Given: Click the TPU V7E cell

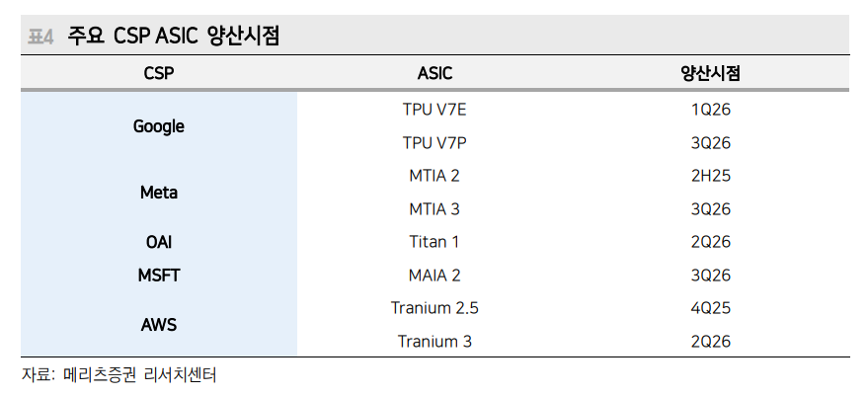Looking at the screenshot, I should pos(434,110).
